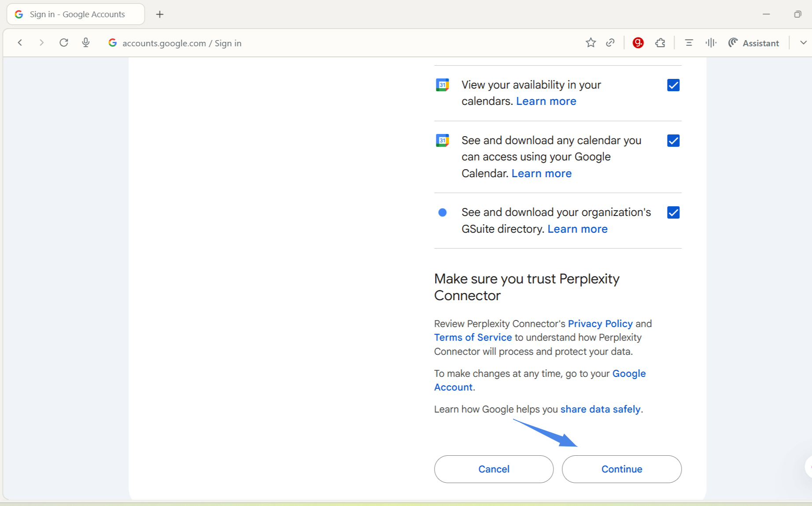Image resolution: width=812 pixels, height=506 pixels.
Task: Click the microphone voice input icon
Action: 86,43
